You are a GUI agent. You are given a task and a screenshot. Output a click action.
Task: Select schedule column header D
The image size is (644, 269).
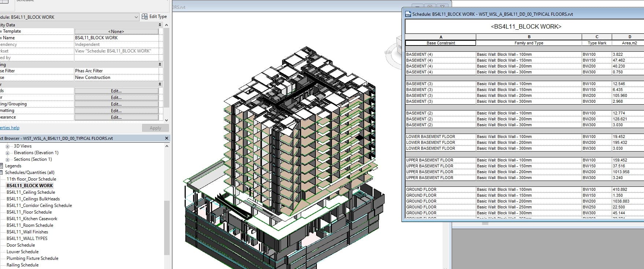click(x=628, y=37)
